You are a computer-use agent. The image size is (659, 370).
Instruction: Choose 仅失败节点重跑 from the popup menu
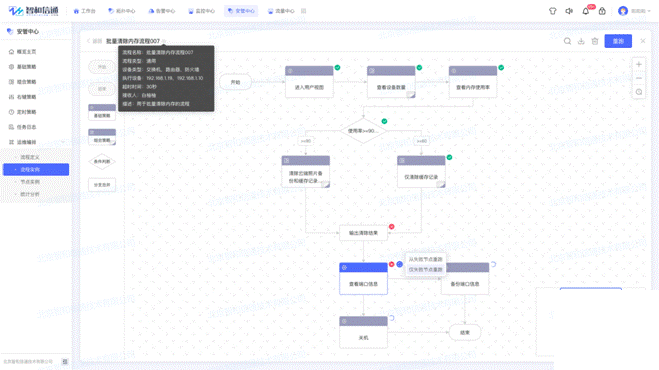[x=425, y=270]
